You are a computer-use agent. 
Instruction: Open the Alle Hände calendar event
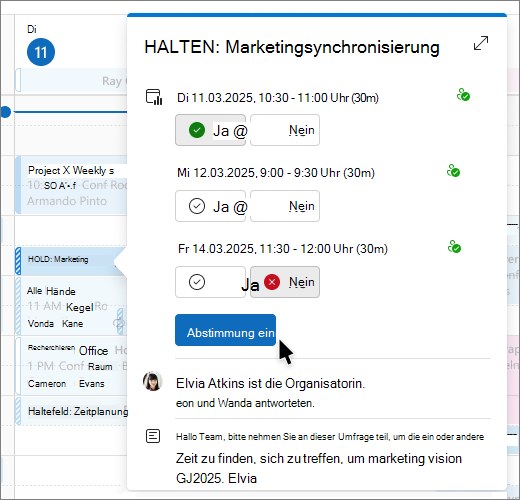pyautogui.click(x=71, y=306)
